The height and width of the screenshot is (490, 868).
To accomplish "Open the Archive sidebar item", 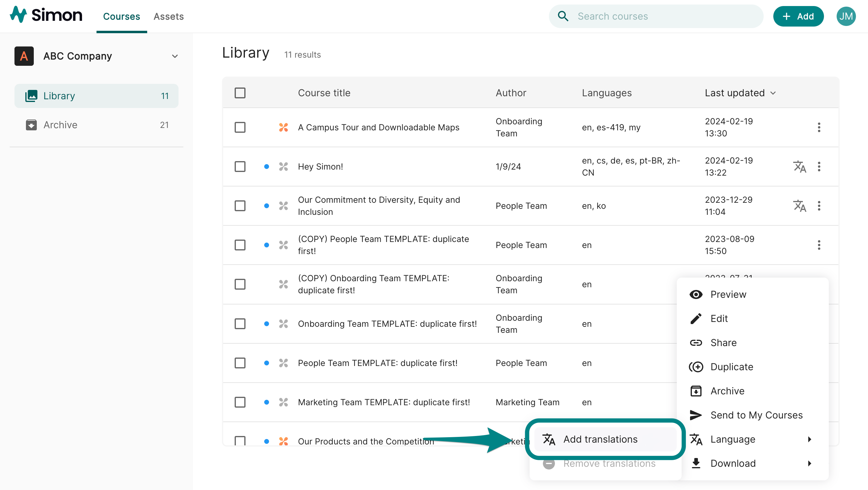I will (x=97, y=125).
